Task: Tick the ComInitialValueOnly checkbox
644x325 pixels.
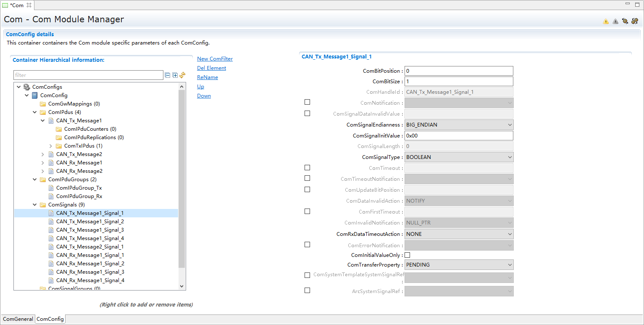Action: tap(407, 255)
